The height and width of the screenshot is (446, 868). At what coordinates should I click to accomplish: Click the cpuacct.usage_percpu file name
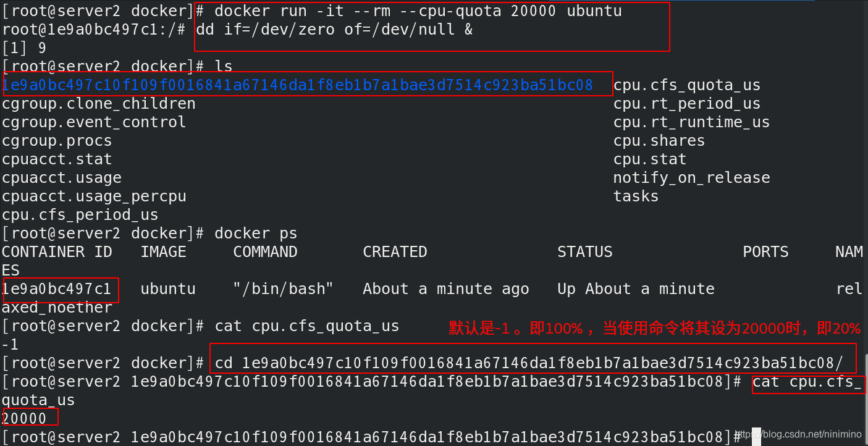[94, 196]
